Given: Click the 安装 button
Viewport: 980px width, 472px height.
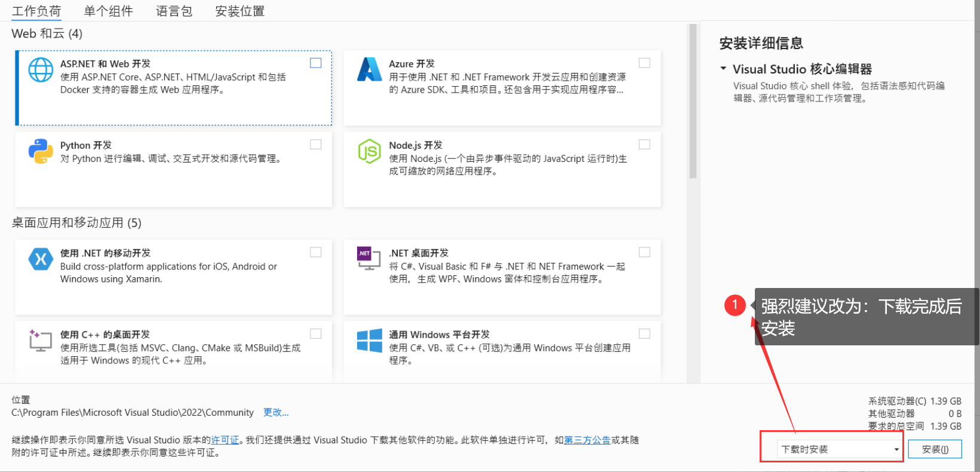Looking at the screenshot, I should [935, 449].
